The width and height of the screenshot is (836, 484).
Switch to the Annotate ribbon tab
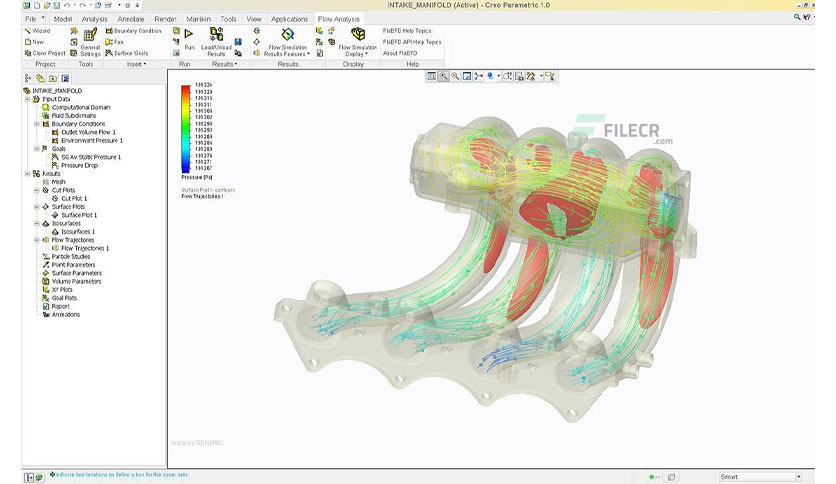[131, 19]
